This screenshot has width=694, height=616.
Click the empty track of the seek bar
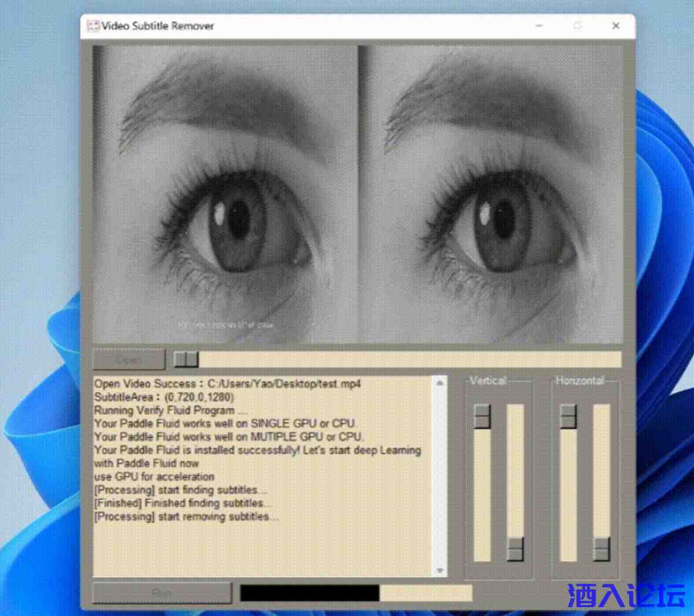(x=411, y=359)
